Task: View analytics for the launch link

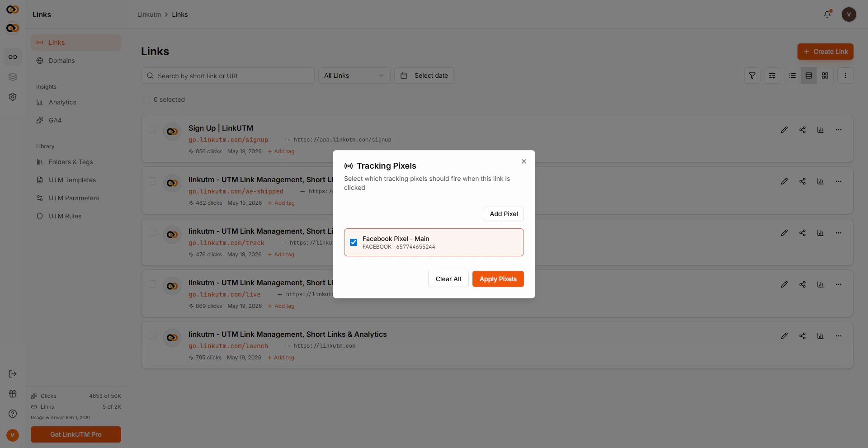Action: tap(821, 336)
